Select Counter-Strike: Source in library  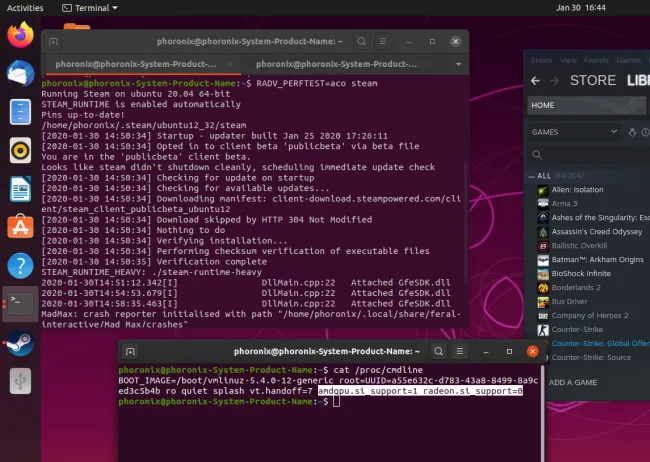point(591,357)
